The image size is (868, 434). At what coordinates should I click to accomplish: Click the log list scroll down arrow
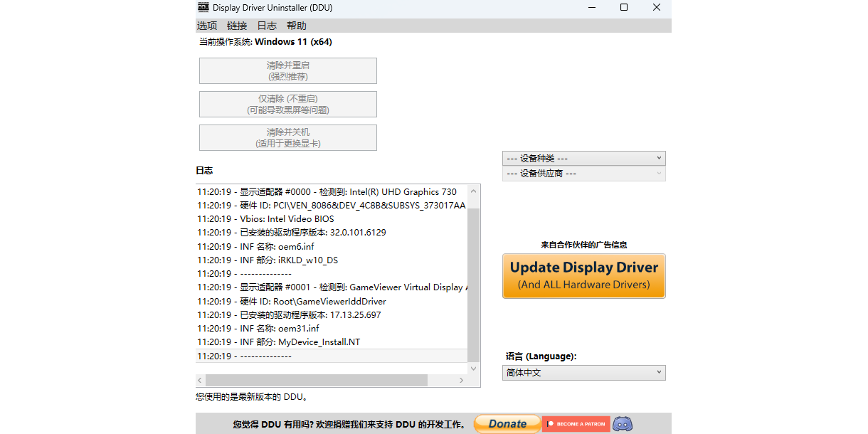click(474, 368)
